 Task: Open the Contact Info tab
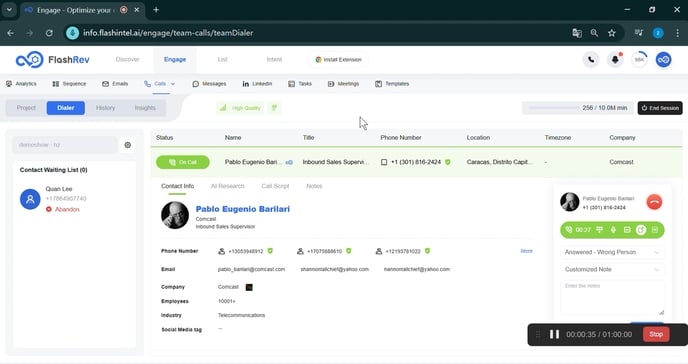coord(177,186)
